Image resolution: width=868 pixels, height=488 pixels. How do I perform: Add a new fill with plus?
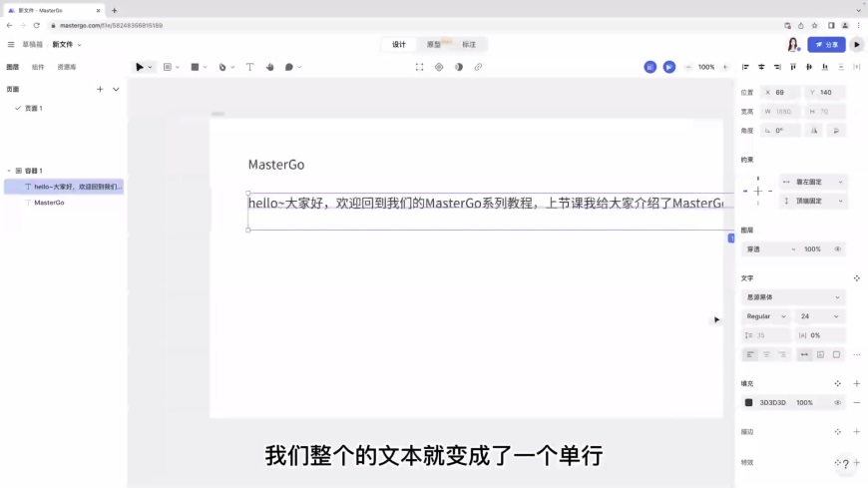[x=857, y=383]
